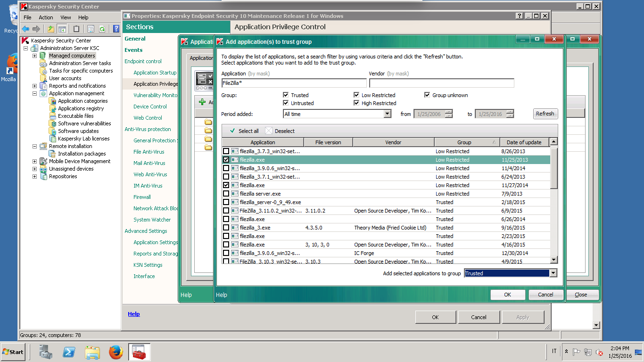Click the Installation packages icon
This screenshot has height=362, width=644.
click(x=52, y=154)
